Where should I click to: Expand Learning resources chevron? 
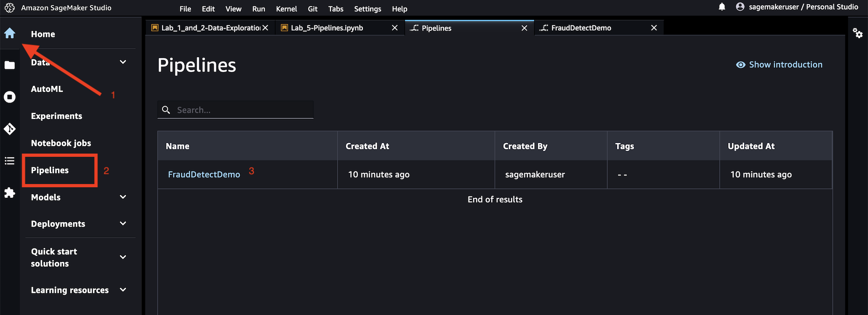click(123, 290)
